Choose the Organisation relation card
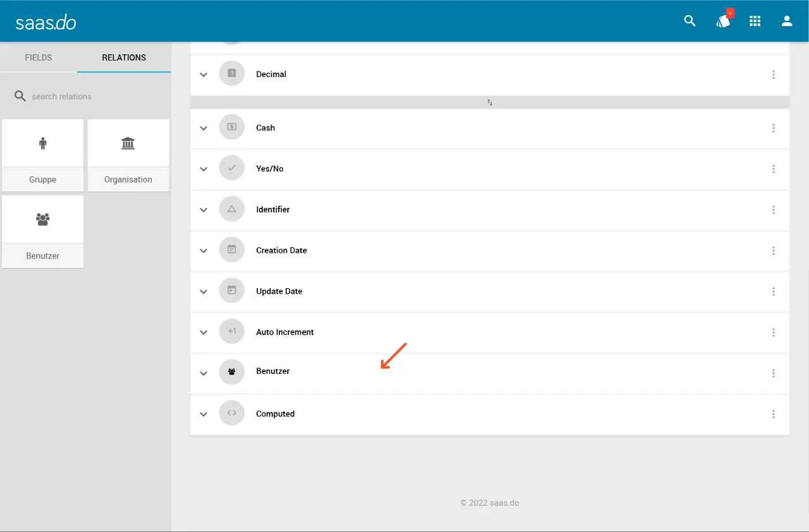The image size is (809, 532). tap(128, 155)
